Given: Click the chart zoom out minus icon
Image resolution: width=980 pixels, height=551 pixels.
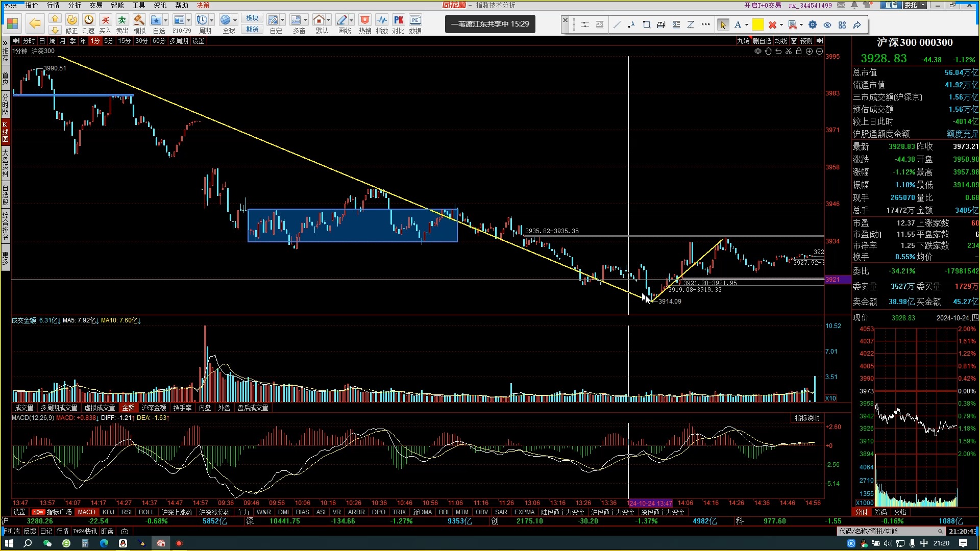Looking at the screenshot, I should (x=819, y=51).
